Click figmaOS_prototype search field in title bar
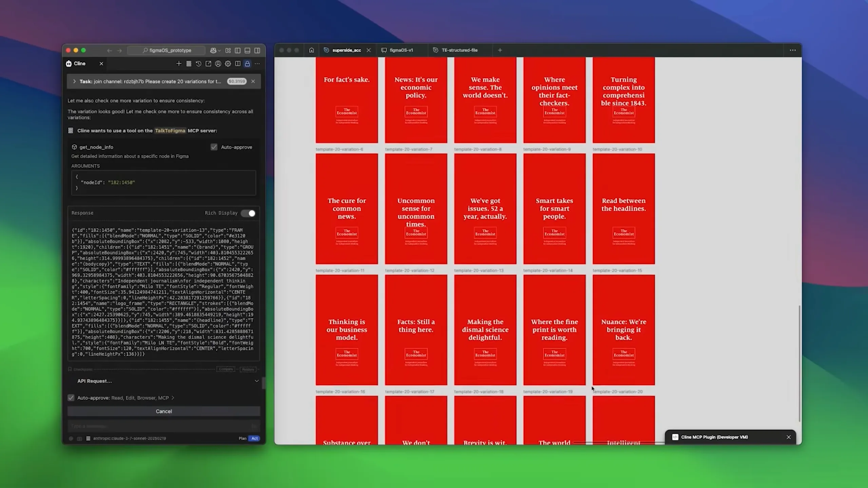868x488 pixels. (167, 50)
